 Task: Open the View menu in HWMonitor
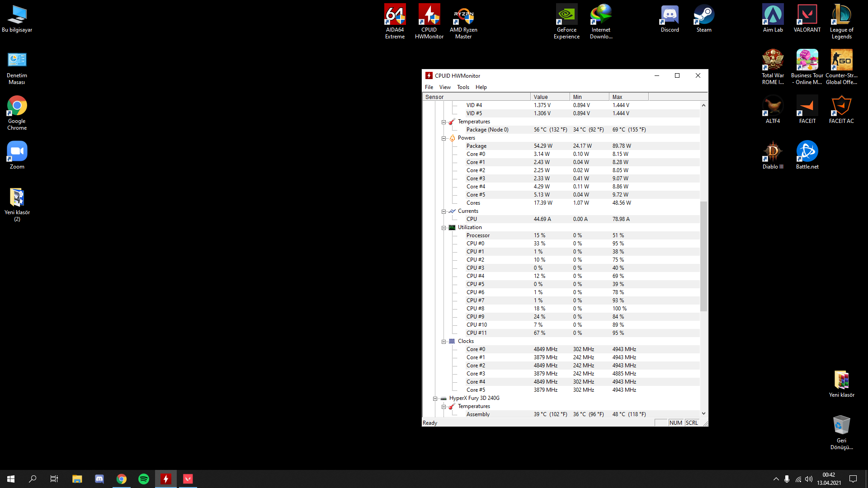point(445,87)
